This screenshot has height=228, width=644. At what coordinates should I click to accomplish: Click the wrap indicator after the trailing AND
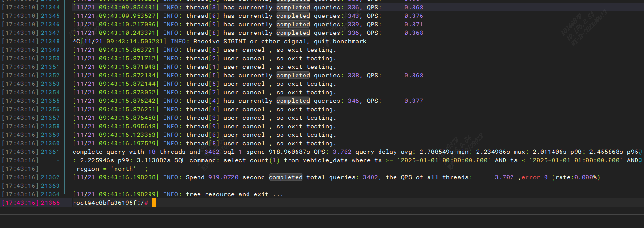click(x=640, y=160)
